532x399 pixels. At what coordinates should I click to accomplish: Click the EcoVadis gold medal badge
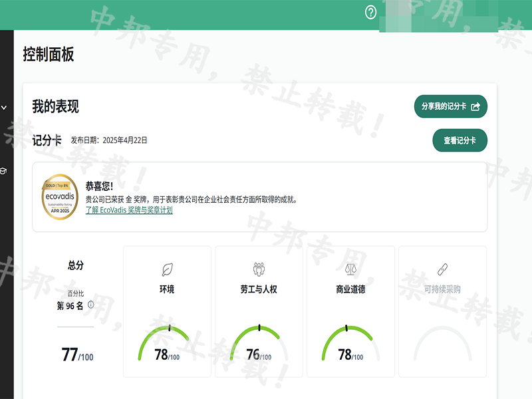tap(60, 197)
